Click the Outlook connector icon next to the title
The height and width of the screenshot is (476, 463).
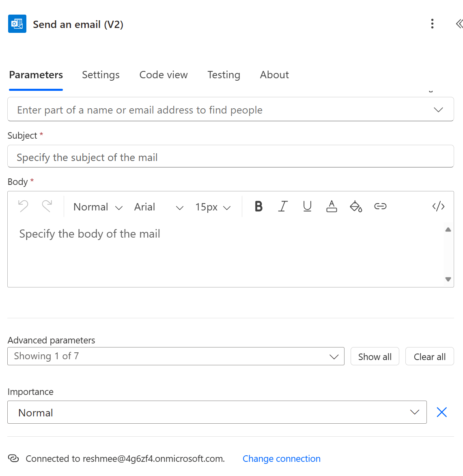(x=17, y=24)
